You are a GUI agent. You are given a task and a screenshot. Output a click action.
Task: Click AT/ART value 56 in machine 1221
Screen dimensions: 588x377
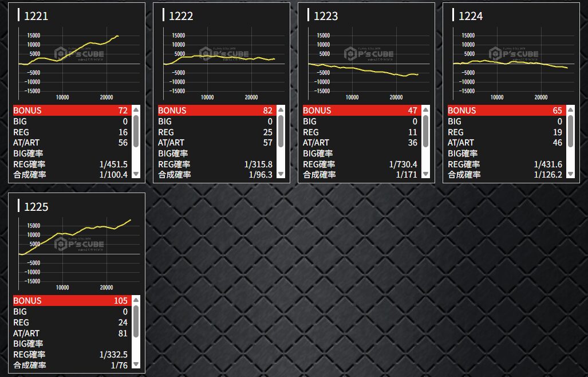point(123,143)
